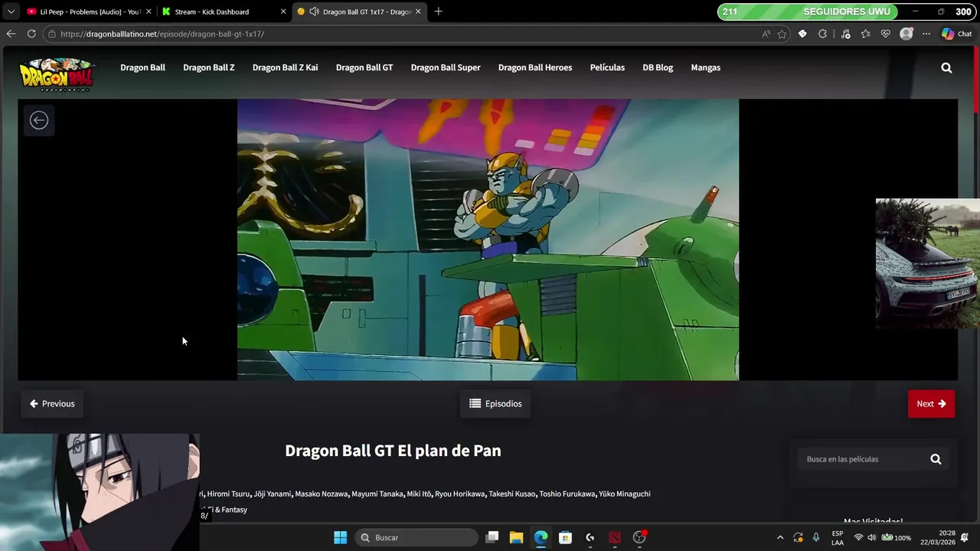Open the Episodios list button
The width and height of the screenshot is (980, 551).
click(495, 403)
